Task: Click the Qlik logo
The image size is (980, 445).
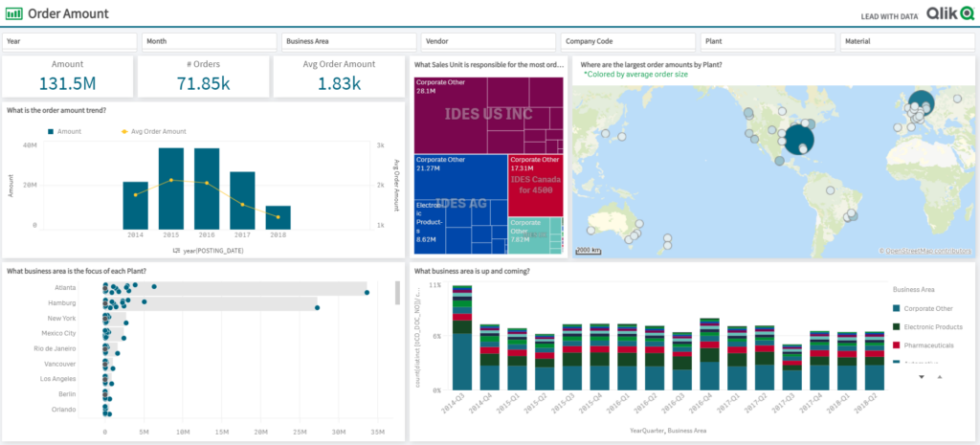Action: pos(950,14)
